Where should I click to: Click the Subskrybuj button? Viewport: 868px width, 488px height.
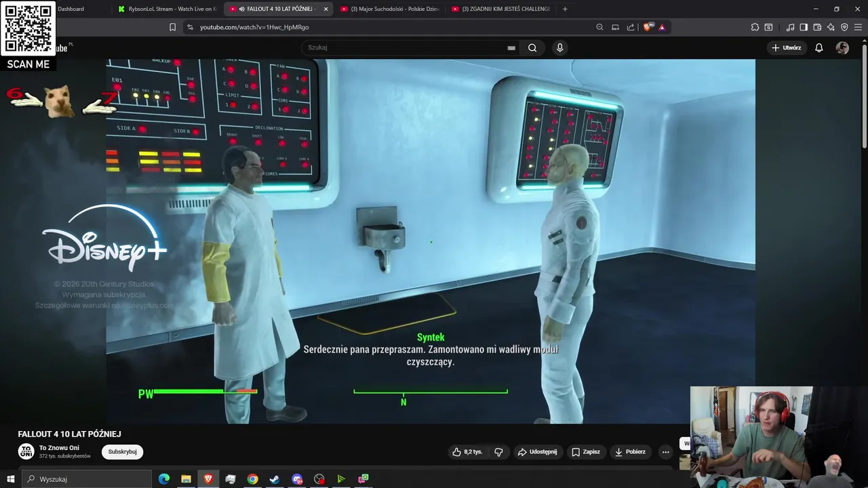[123, 451]
